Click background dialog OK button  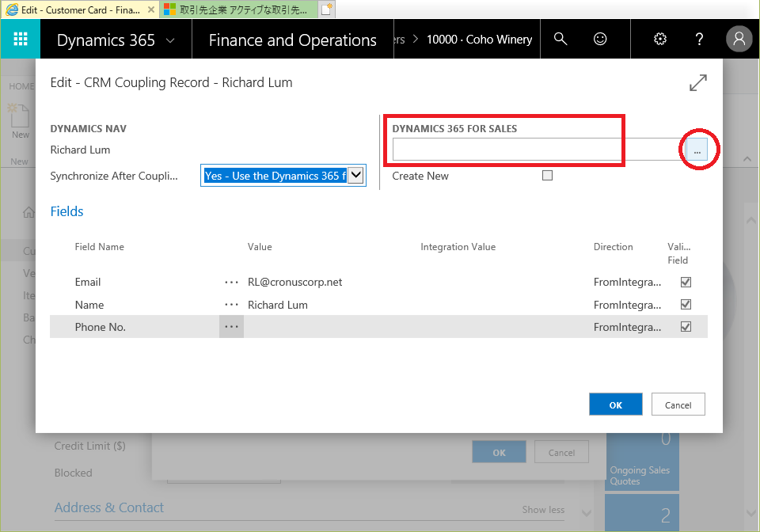tap(499, 452)
